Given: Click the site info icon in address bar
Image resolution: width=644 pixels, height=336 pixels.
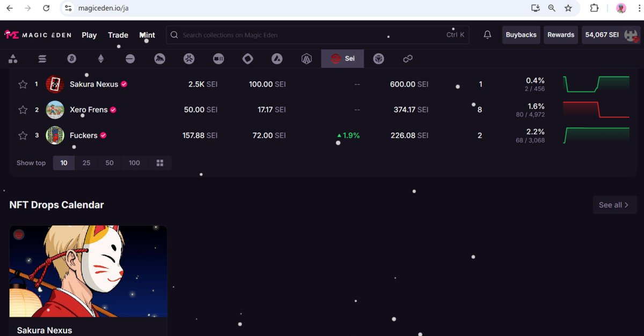Looking at the screenshot, I should 67,8.
